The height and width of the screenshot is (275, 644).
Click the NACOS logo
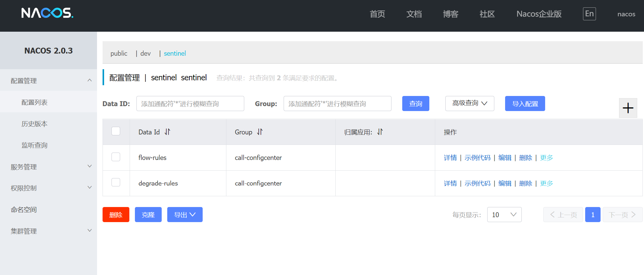point(47,13)
